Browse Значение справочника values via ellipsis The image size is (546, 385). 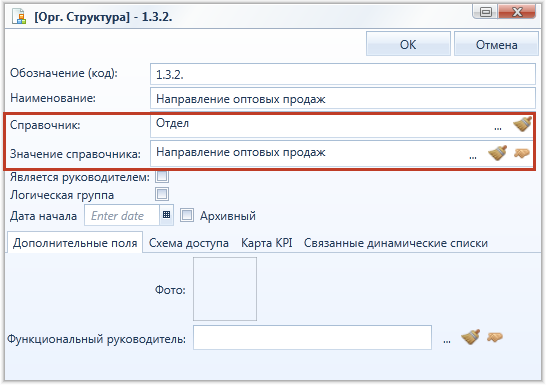coord(473,157)
